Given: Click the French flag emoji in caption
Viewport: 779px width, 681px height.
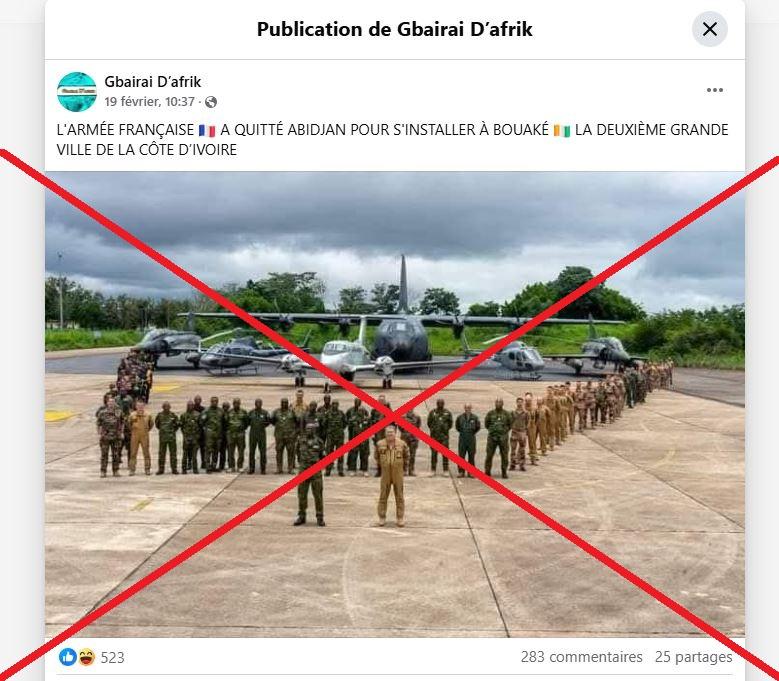Looking at the screenshot, I should pyautogui.click(x=207, y=131).
